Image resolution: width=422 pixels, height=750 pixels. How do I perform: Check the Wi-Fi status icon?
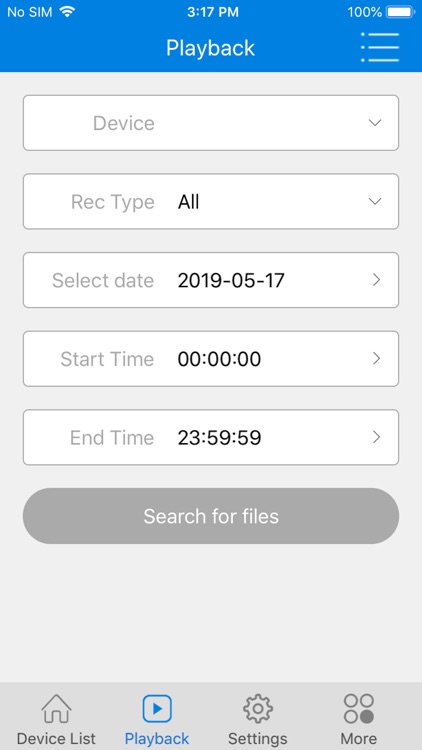point(67,12)
